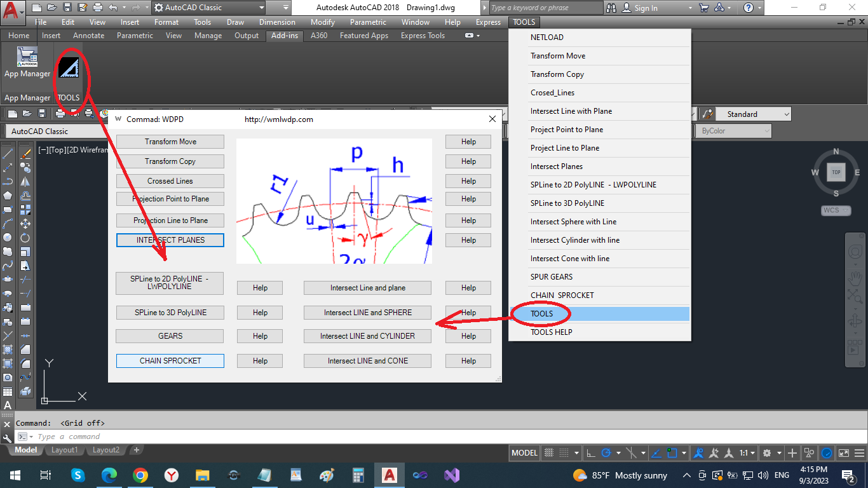Click the keyword search field in title bar
868x488 pixels.
546,8
